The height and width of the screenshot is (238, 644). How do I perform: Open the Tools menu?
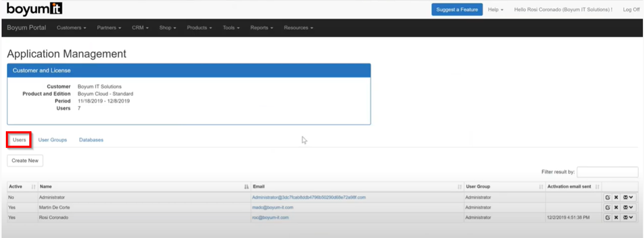[x=231, y=28]
